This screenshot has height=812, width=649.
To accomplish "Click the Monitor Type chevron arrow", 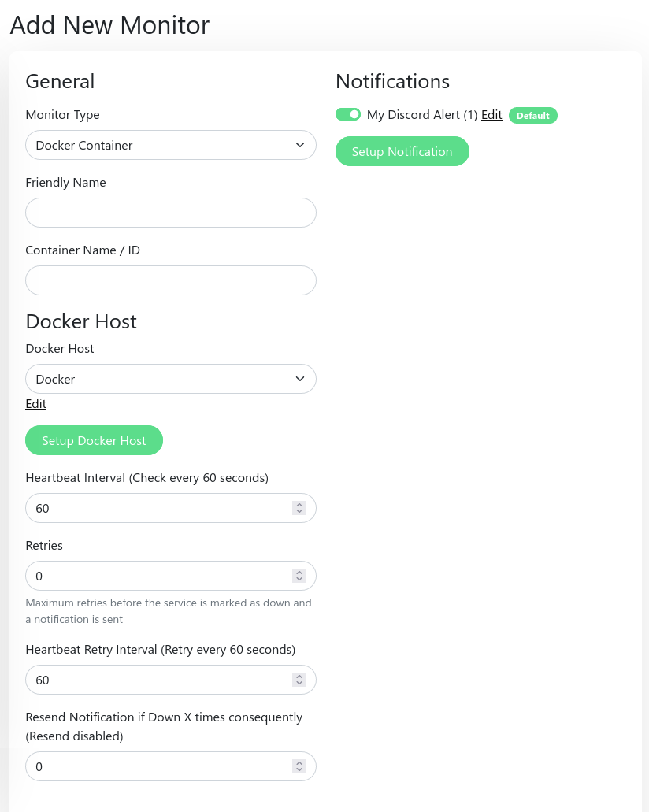I will pyautogui.click(x=300, y=145).
